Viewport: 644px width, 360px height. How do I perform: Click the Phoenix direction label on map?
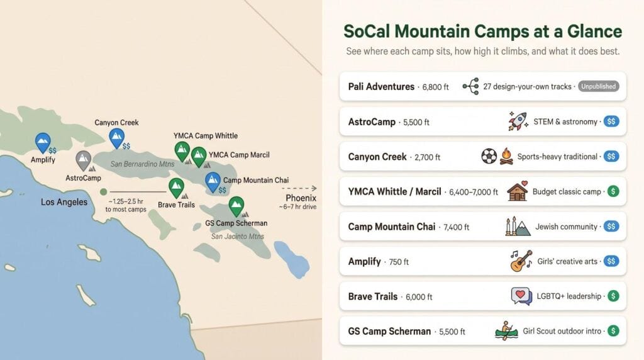click(x=300, y=198)
